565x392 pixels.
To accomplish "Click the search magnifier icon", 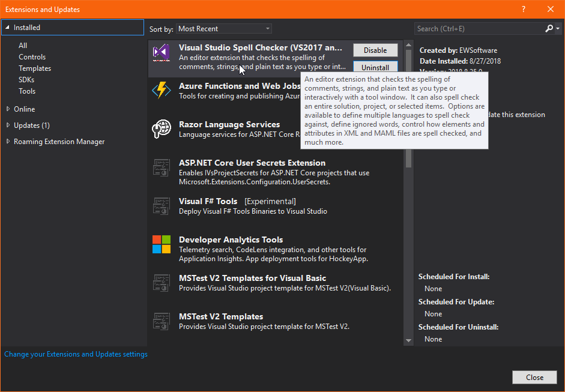I will [549, 28].
